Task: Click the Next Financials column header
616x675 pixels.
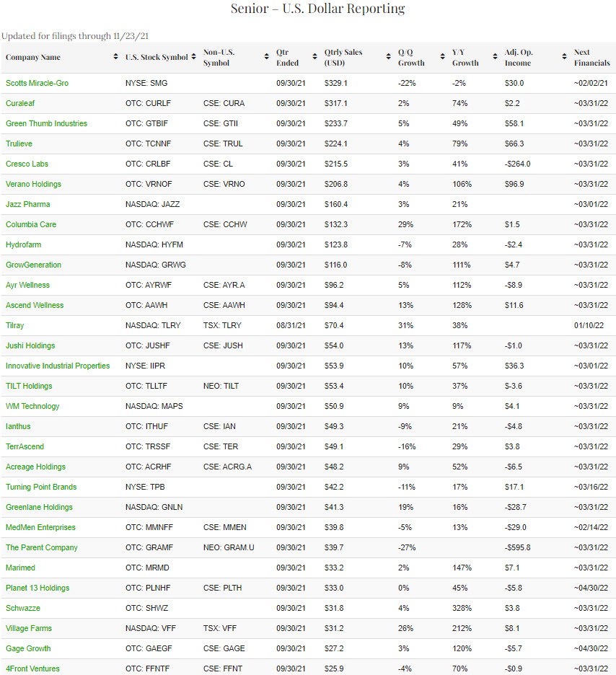Action: coord(591,57)
